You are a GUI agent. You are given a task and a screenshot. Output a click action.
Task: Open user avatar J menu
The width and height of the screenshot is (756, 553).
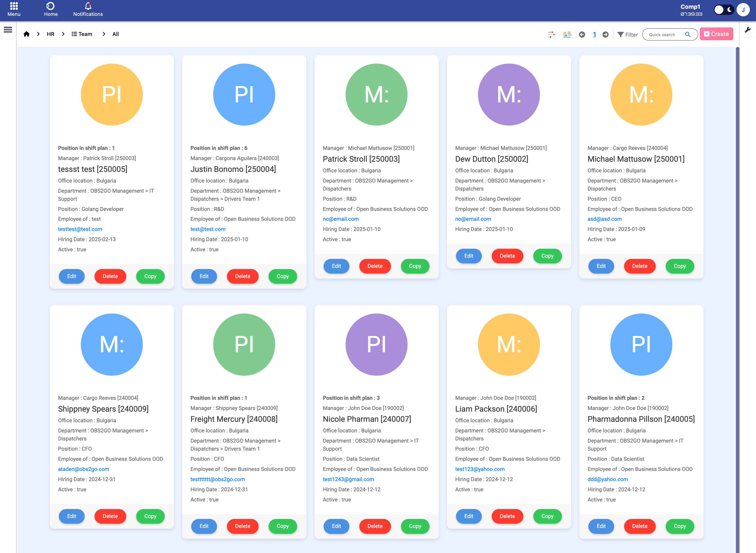click(x=743, y=10)
